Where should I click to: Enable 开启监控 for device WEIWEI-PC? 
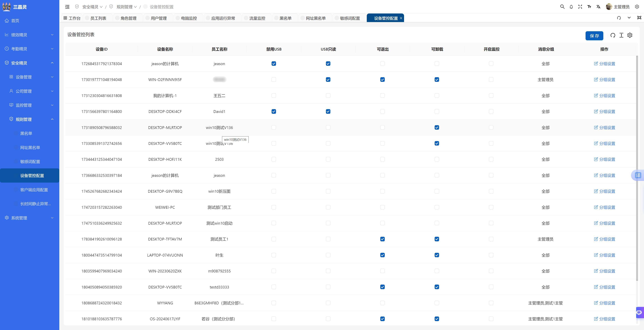[x=491, y=207]
